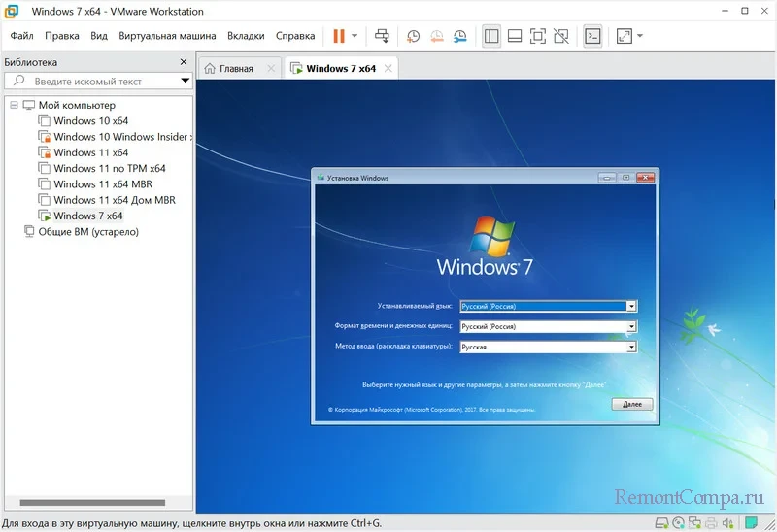Open the Файл menu
This screenshot has height=532, width=777.
tap(21, 36)
